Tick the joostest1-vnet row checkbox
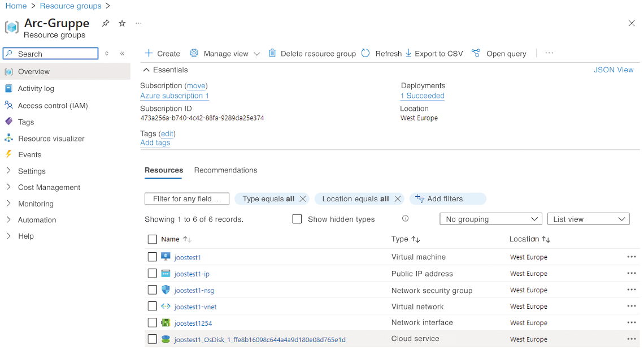 tap(153, 306)
